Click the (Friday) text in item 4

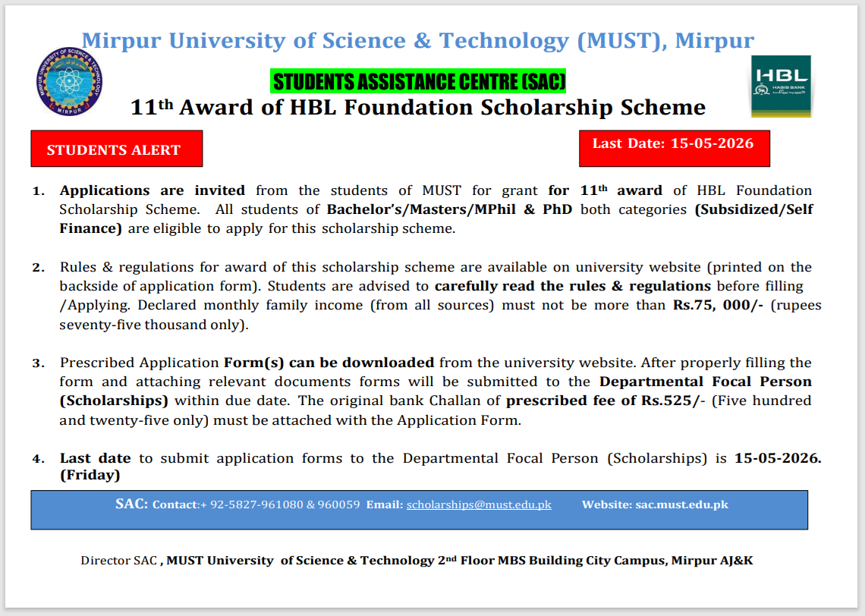(x=90, y=476)
